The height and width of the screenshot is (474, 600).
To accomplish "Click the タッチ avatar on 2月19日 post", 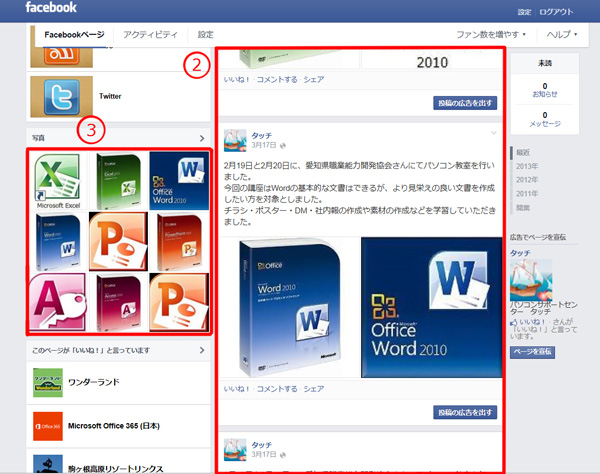I will click(235, 140).
